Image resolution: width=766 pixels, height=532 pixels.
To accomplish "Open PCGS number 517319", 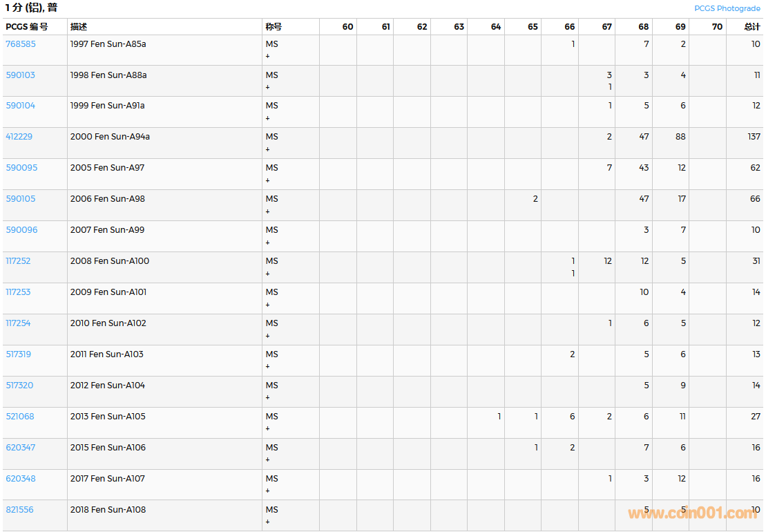I will [19, 354].
